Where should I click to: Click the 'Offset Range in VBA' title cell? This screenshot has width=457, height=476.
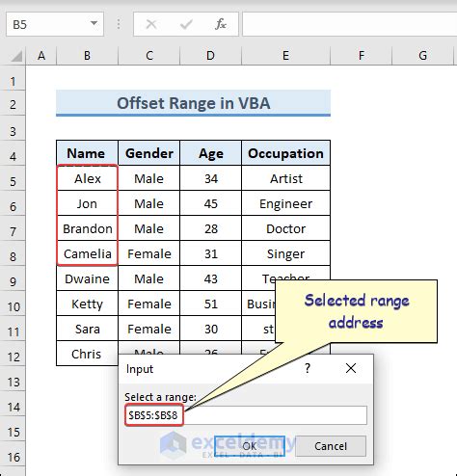pyautogui.click(x=193, y=103)
